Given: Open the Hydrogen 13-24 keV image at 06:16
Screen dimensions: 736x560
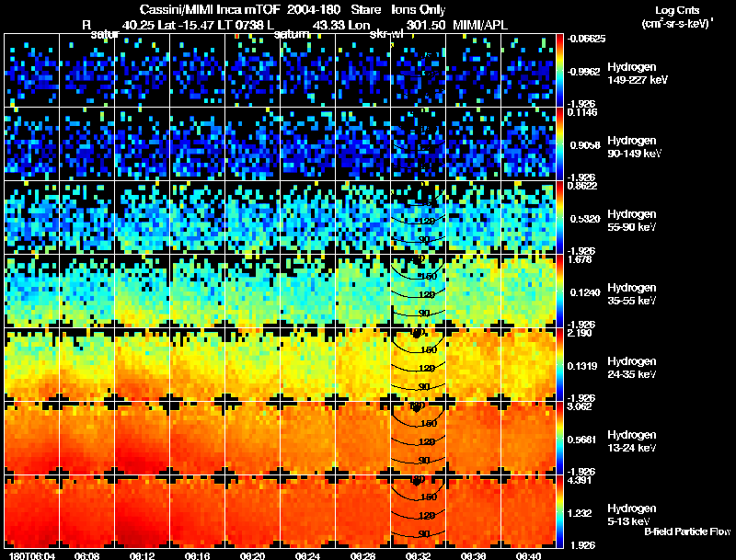Looking at the screenshot, I should [x=197, y=439].
